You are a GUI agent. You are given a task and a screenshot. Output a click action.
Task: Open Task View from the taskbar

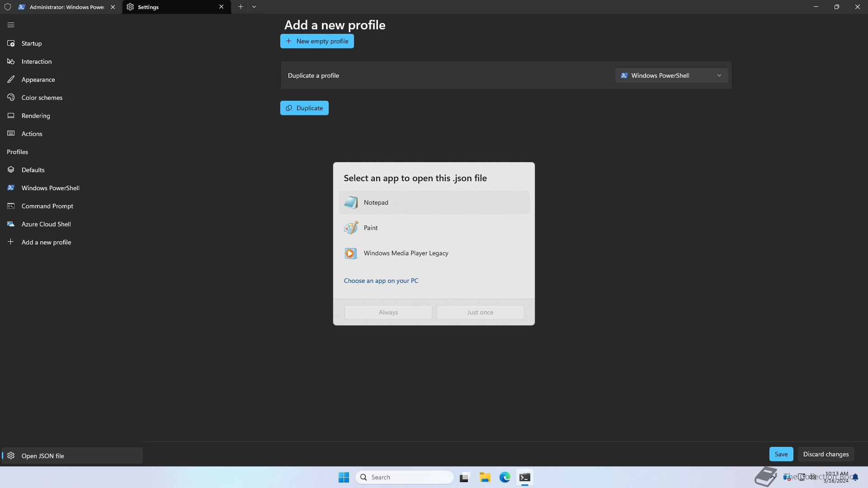point(464,477)
